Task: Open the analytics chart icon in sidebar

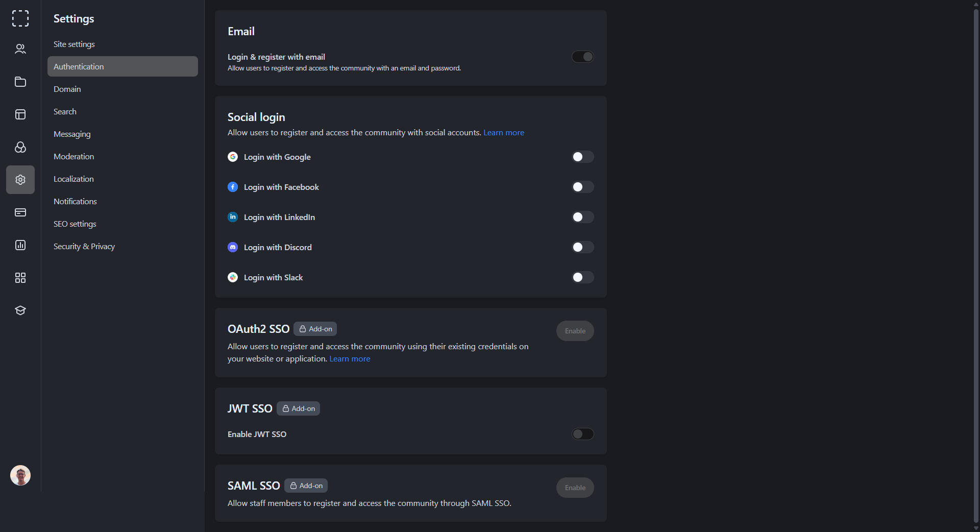Action: (x=20, y=245)
